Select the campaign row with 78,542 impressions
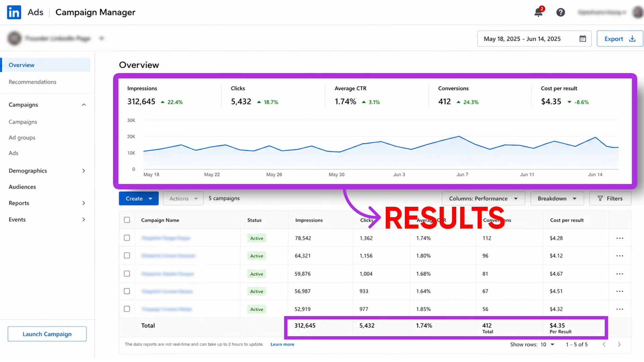 (x=127, y=238)
